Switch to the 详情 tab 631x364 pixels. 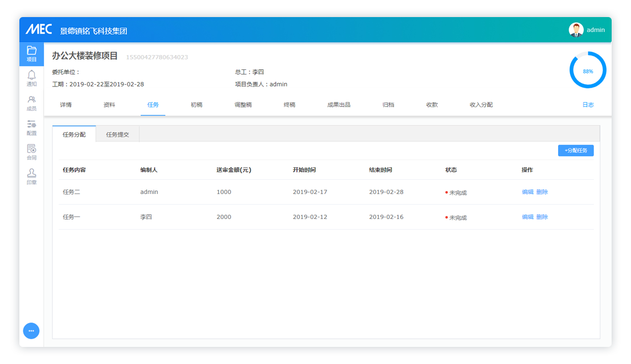65,105
